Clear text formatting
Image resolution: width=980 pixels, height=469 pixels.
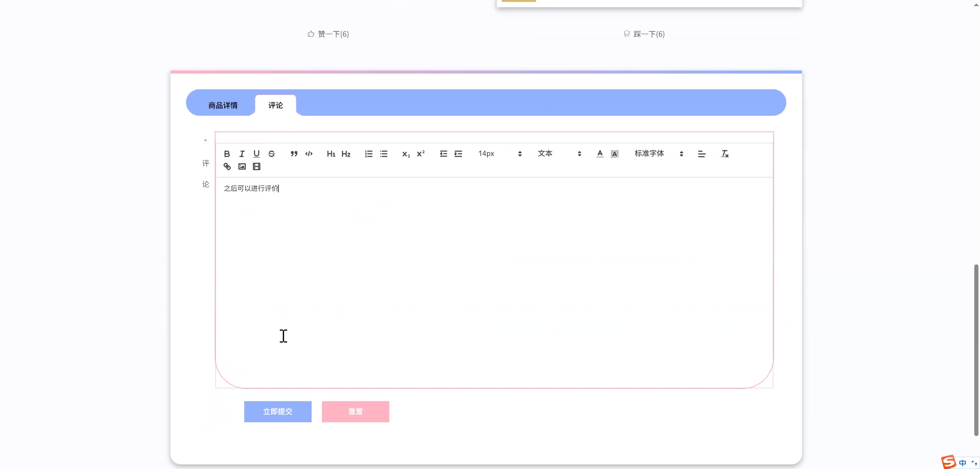pyautogui.click(x=724, y=154)
